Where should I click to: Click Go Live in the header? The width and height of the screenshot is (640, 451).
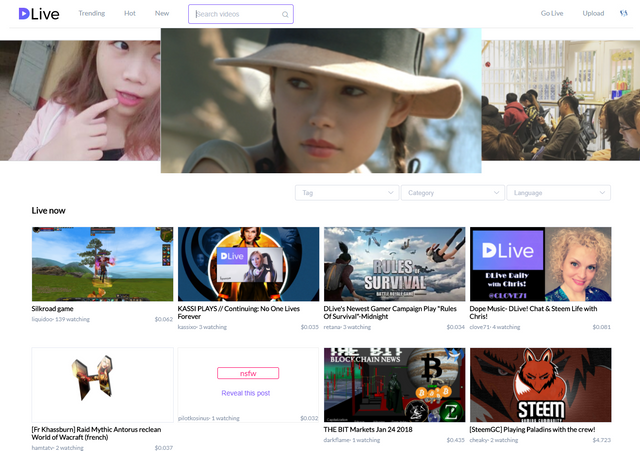point(552,13)
